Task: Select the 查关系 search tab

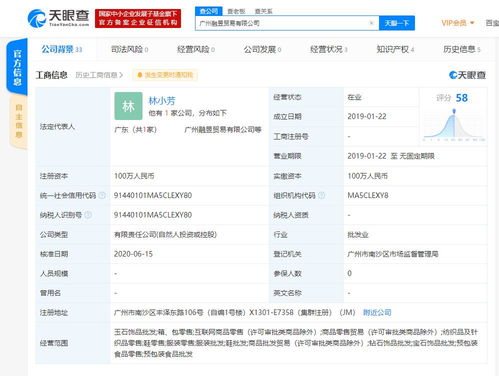Action: click(x=263, y=11)
